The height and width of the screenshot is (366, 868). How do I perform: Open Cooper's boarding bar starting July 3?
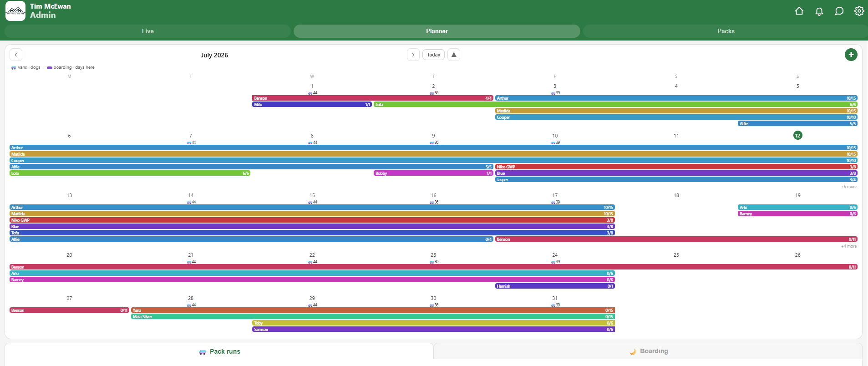click(x=676, y=117)
